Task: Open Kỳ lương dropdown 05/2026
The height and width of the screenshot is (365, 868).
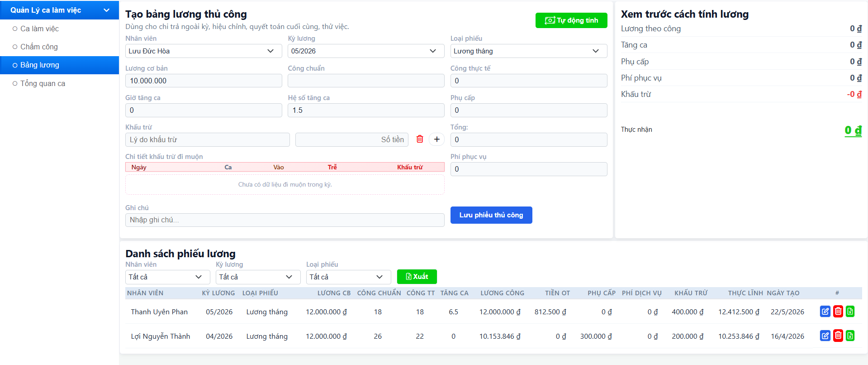Action: [x=366, y=51]
